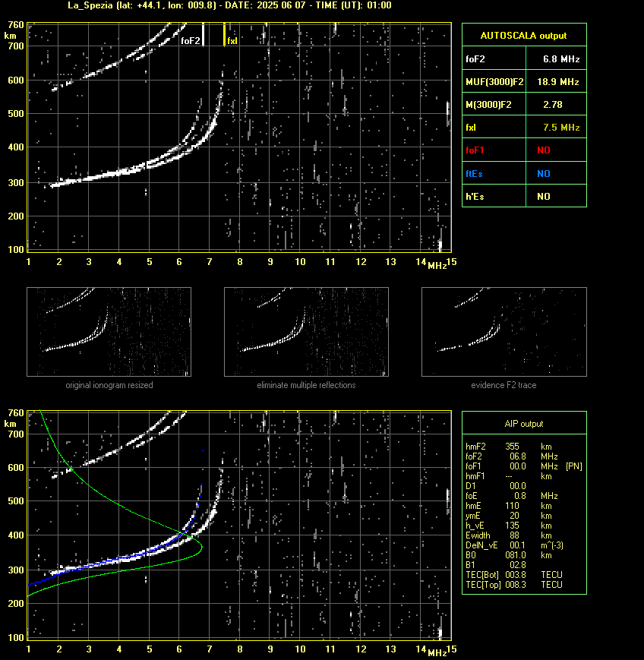Click the foF2 value '6.8 MHz'
Image resolution: width=644 pixels, height=660 pixels.
[x=561, y=59]
